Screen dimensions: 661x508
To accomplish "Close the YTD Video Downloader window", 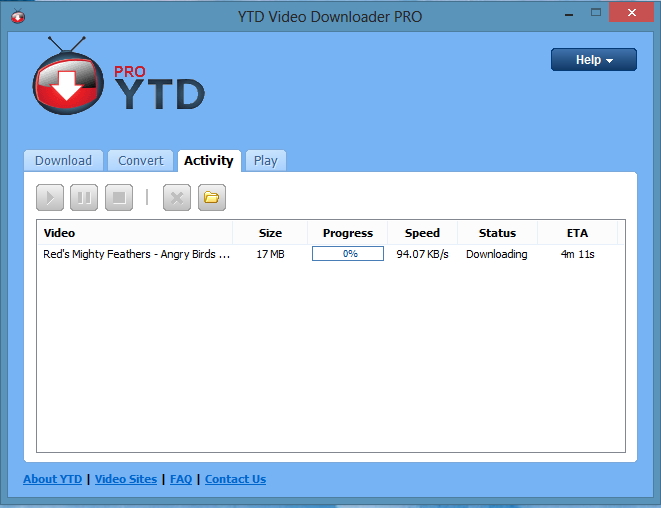I will click(631, 12).
